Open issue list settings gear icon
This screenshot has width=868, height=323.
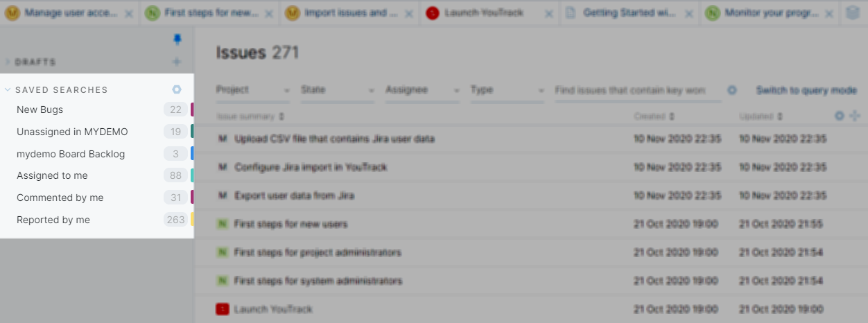click(x=840, y=116)
